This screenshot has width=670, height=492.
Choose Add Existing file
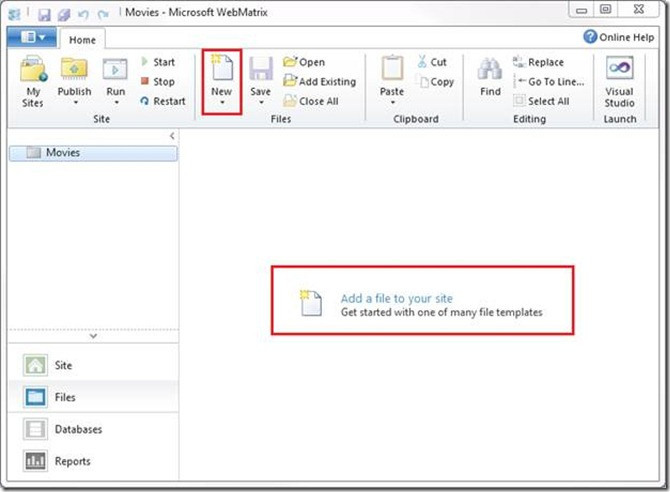[319, 81]
